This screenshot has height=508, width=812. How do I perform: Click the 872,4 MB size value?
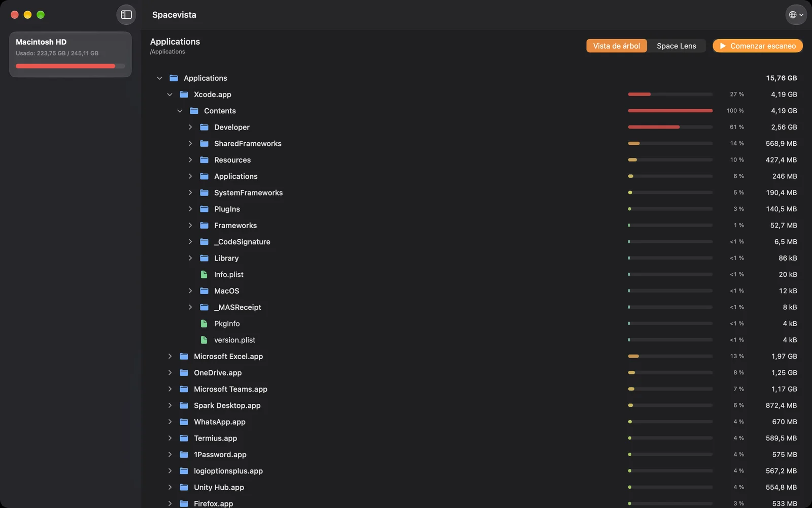coord(781,405)
